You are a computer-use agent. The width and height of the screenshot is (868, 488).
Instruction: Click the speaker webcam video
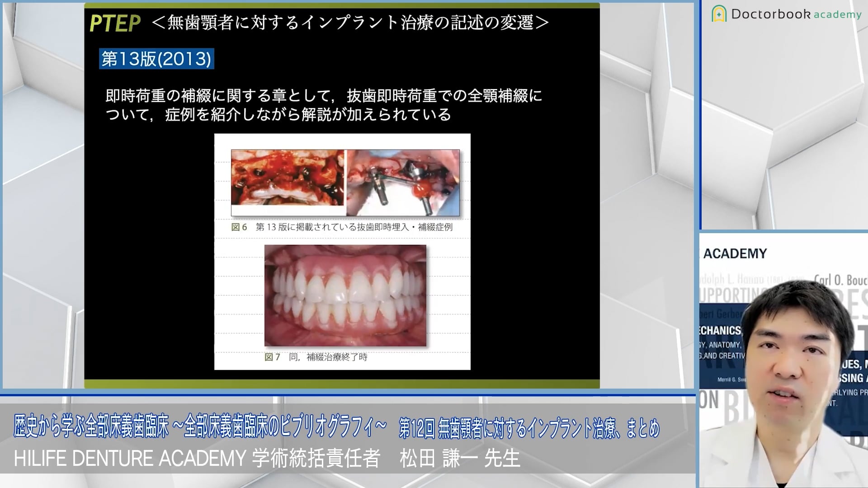783,360
